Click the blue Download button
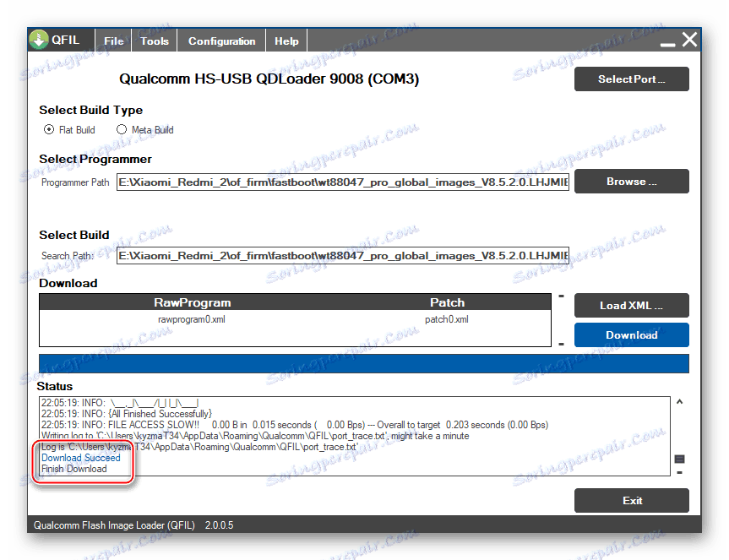The image size is (729, 560). [x=631, y=335]
